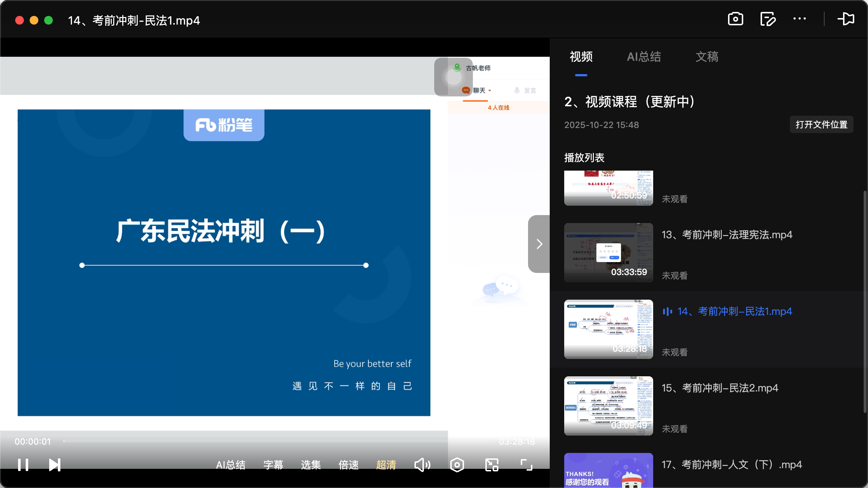868x488 pixels.
Task: Open the 倍速 playback speed options
Action: [x=349, y=465]
